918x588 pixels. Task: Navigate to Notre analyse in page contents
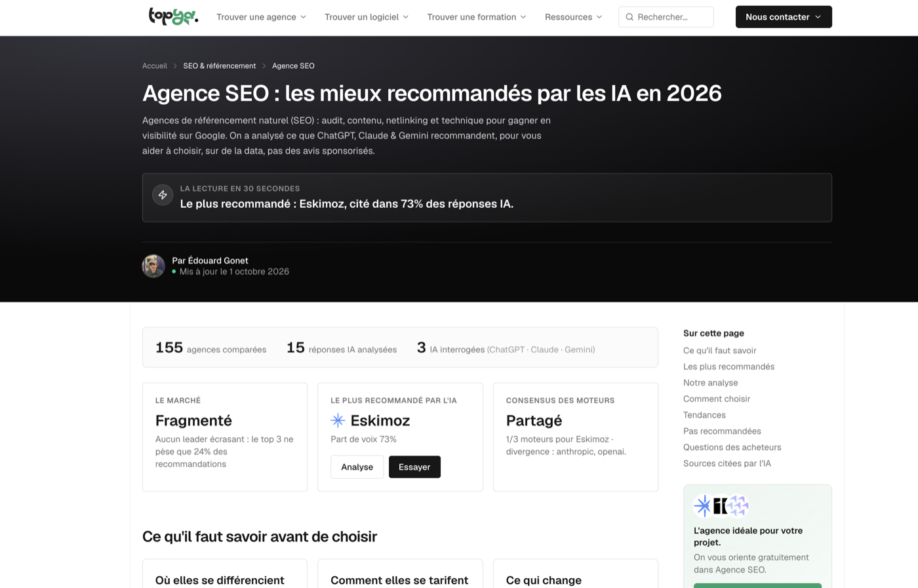pos(711,383)
